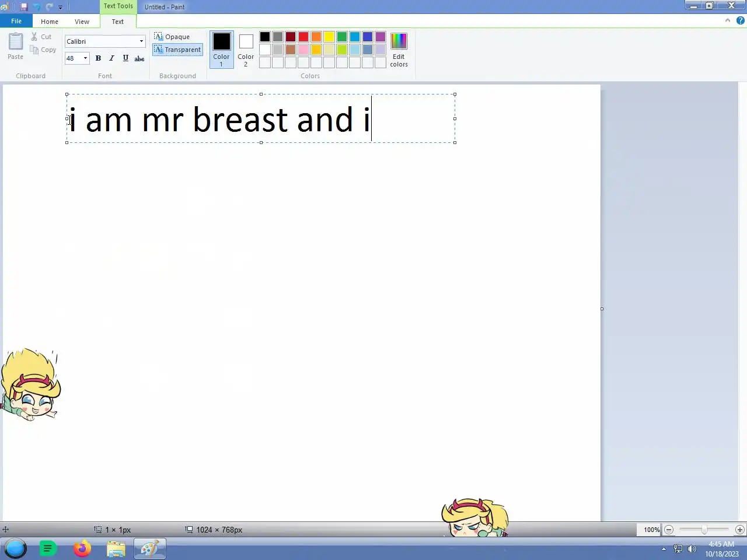
Task: Click the zoom level slider thumb
Action: coord(704,530)
